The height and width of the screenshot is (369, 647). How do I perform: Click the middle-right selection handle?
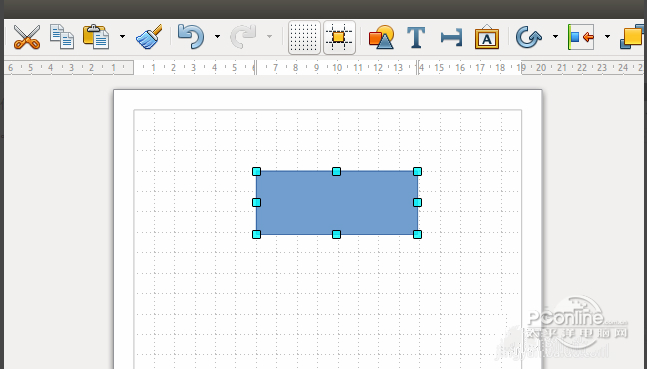pos(417,202)
